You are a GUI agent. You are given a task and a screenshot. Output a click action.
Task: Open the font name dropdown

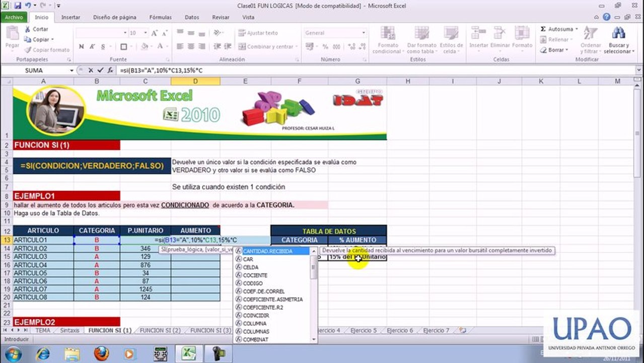125,33
